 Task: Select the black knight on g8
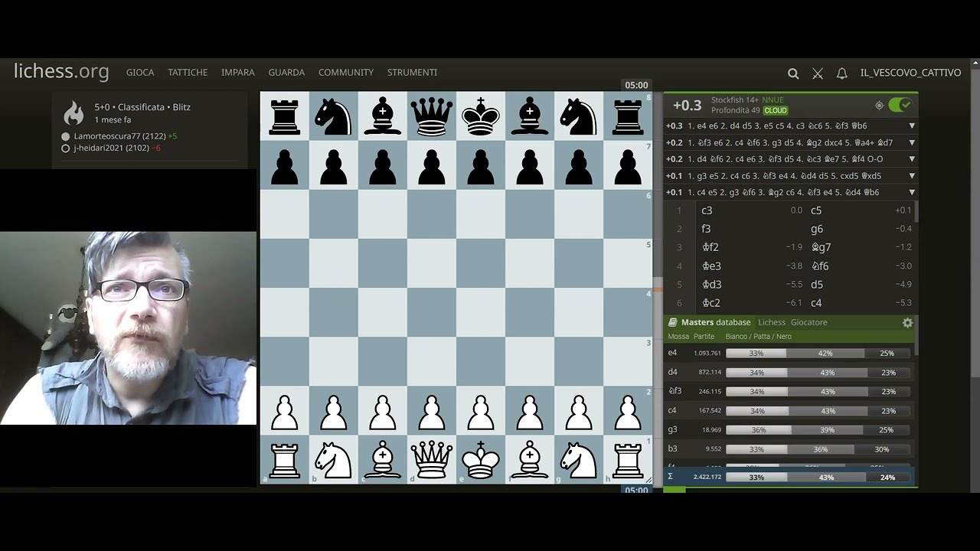pos(579,116)
